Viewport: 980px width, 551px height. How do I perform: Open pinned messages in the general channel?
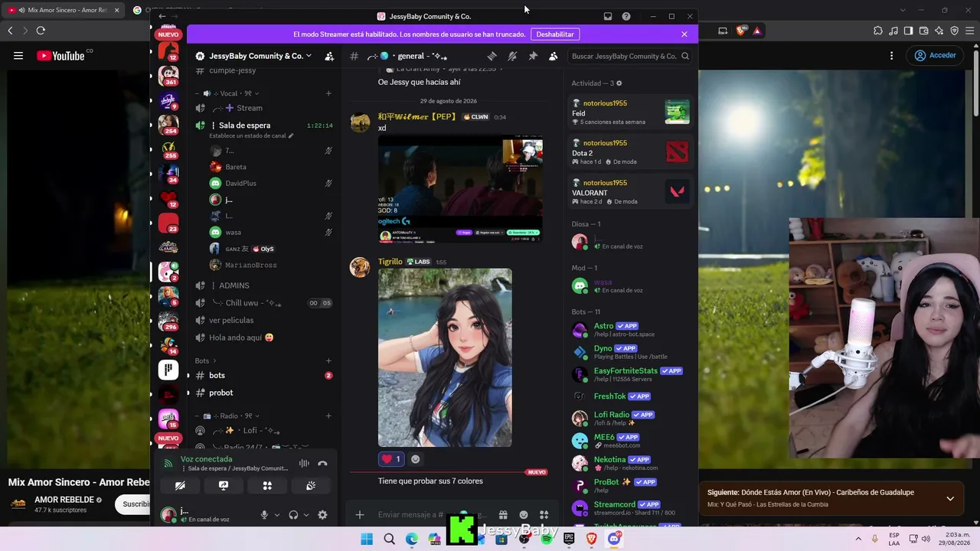tap(533, 56)
